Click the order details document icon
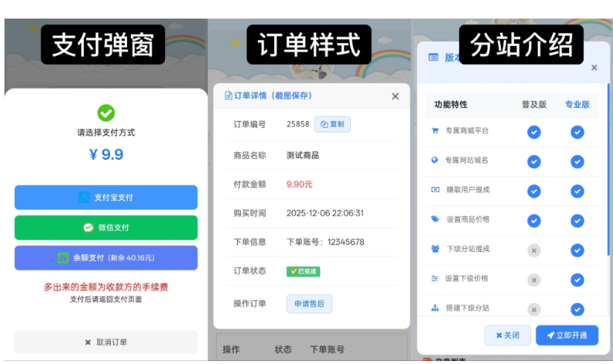 (x=228, y=96)
